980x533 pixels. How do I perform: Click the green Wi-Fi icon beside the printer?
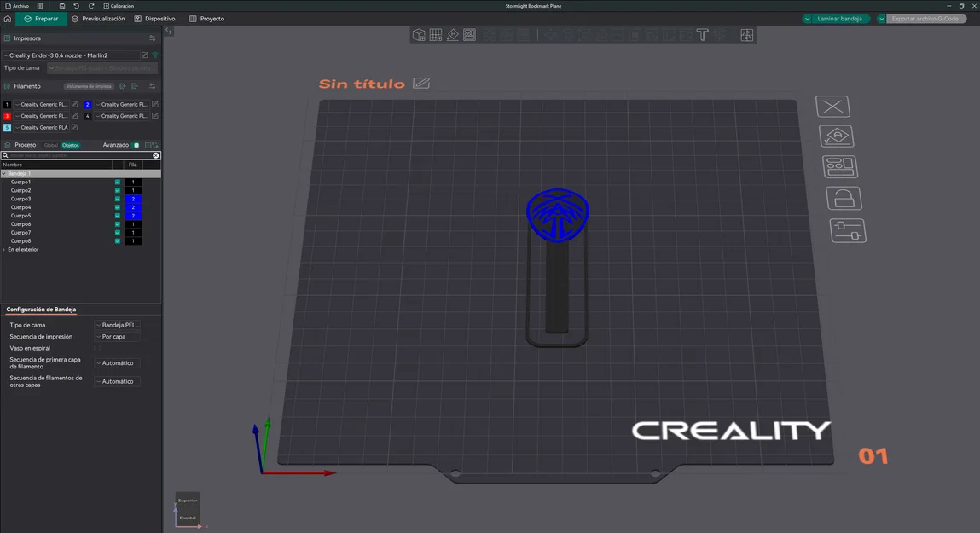[x=155, y=55]
